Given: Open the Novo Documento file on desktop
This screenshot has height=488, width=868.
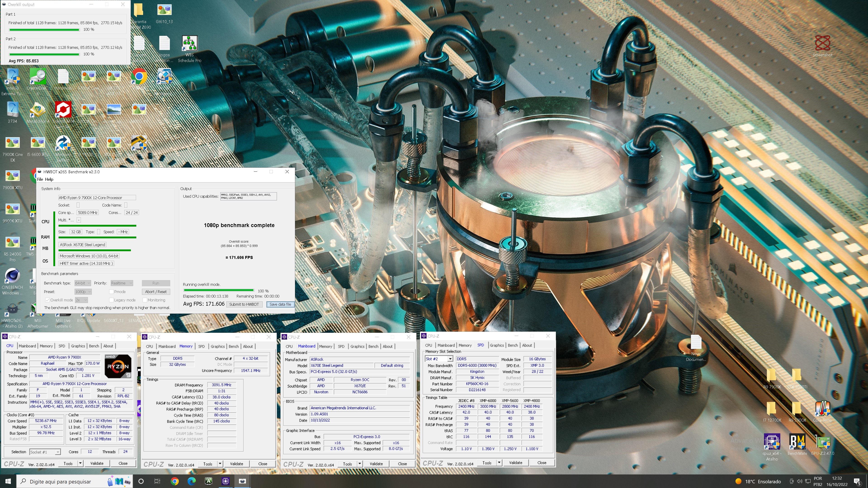Looking at the screenshot, I should click(x=696, y=348).
